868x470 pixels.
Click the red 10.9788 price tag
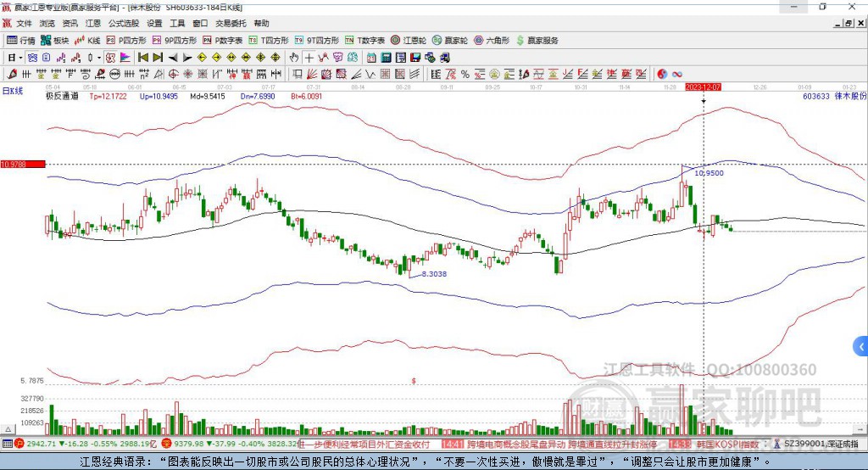click(x=23, y=164)
